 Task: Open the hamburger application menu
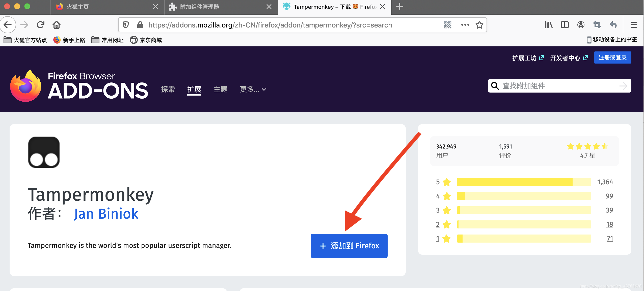point(634,25)
